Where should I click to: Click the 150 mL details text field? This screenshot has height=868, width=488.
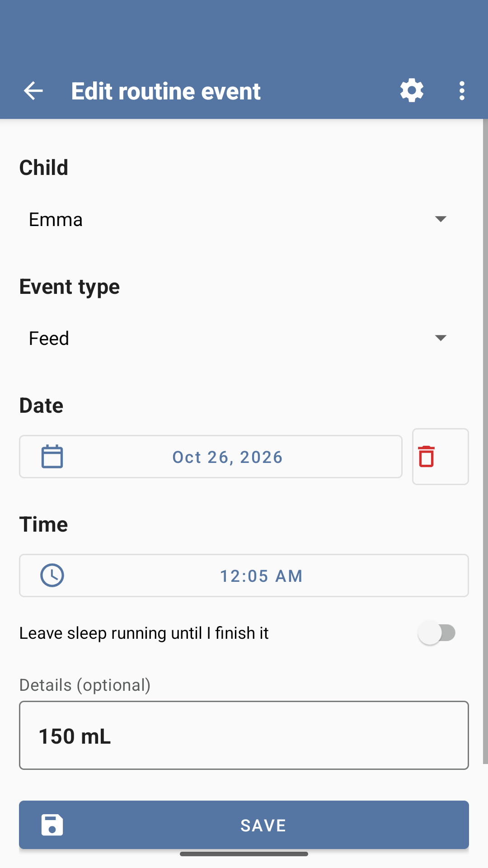tap(244, 736)
